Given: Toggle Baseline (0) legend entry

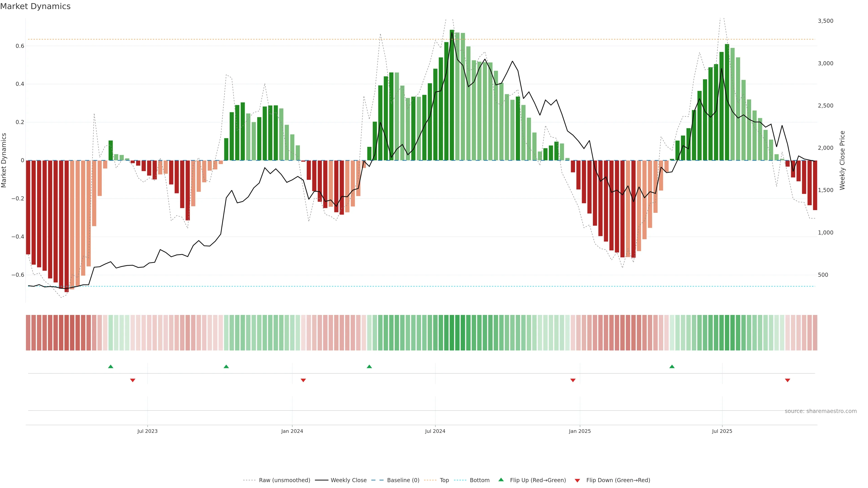Looking at the screenshot, I should pos(403,480).
